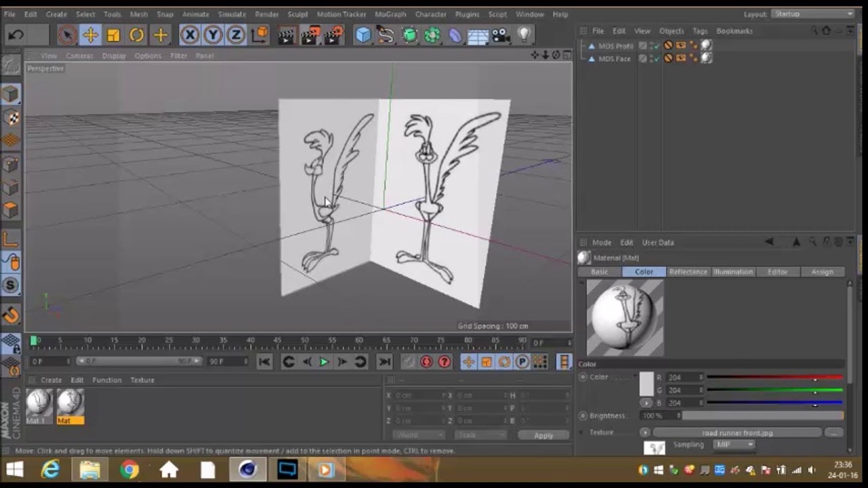Click the texture browse ellipsis button
The image size is (868, 488).
point(834,432)
